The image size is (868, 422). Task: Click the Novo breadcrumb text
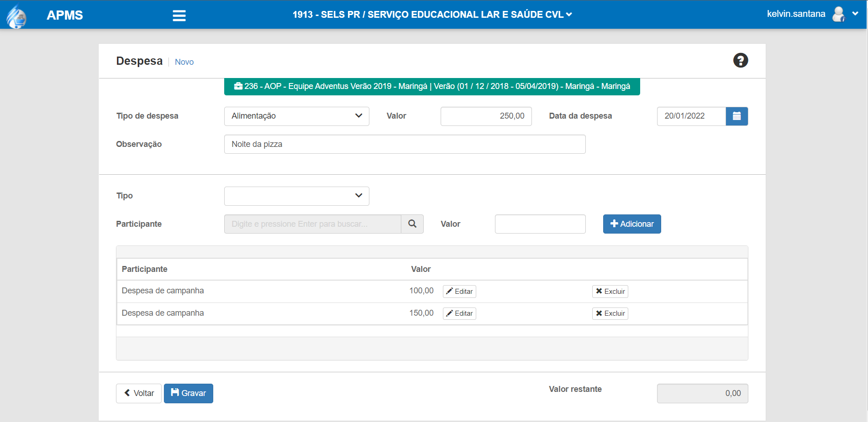(x=184, y=62)
